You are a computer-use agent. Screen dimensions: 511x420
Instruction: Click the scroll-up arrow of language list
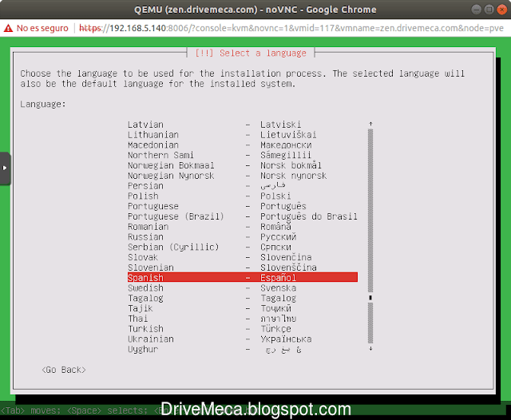(370, 124)
